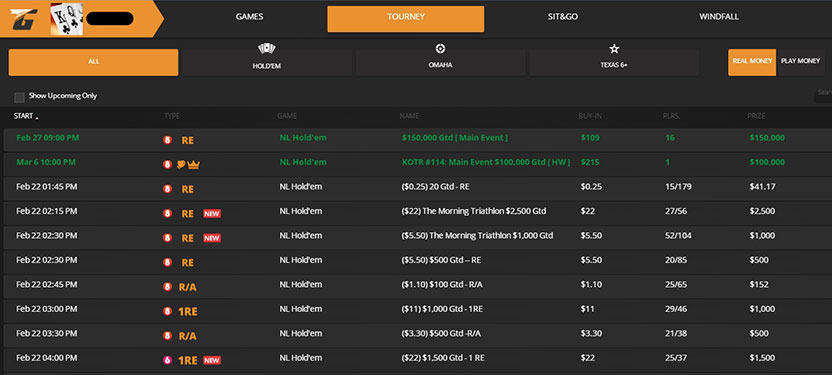Screen dimensions: 832x375
Task: Select ($22) The Morning Triathlon $2,500 Gtd
Action: tap(473, 211)
